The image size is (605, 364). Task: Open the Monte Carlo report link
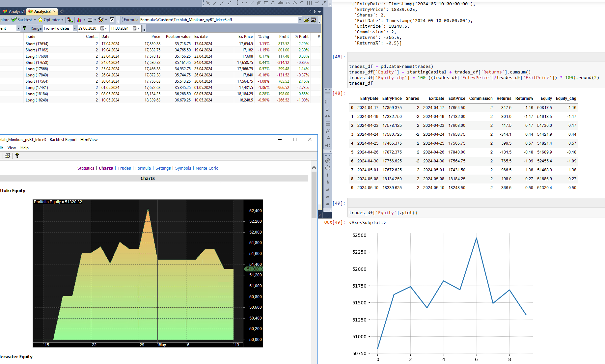207,168
